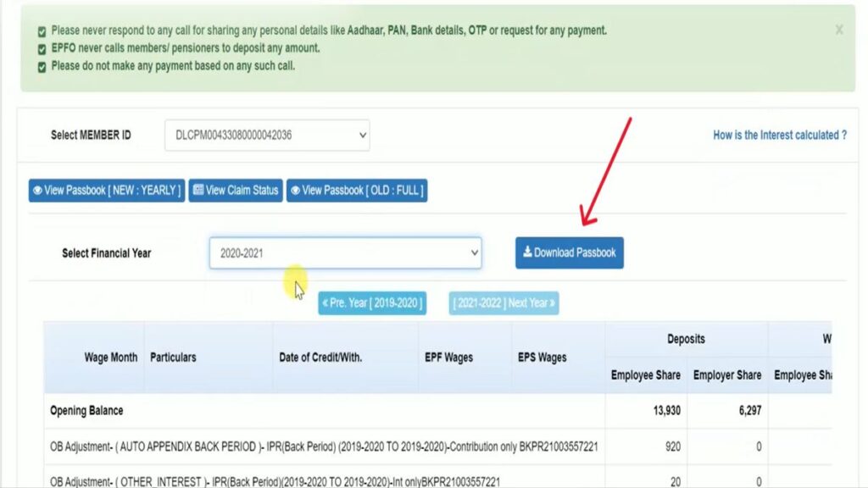
Task: Go to Pre. Year 2019-2020
Action: point(372,303)
